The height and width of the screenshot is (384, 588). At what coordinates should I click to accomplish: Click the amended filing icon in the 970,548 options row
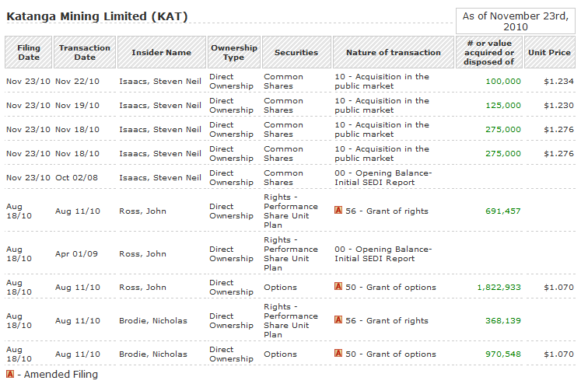pos(338,353)
